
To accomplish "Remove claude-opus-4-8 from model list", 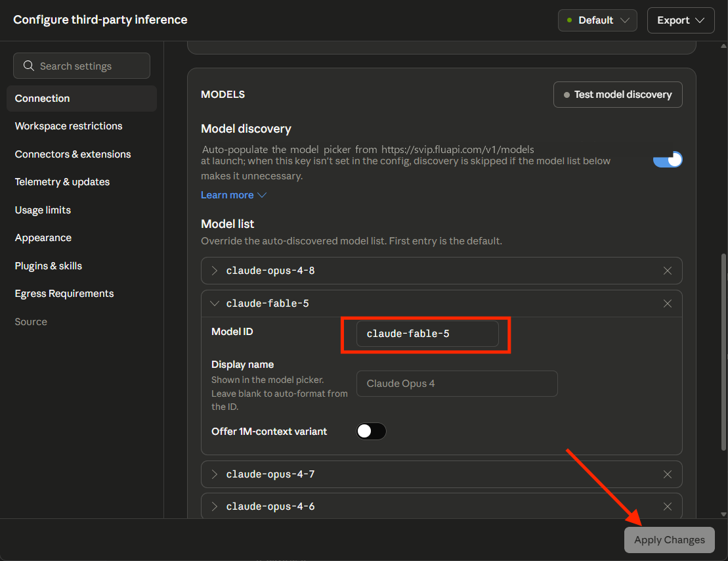I will [667, 271].
